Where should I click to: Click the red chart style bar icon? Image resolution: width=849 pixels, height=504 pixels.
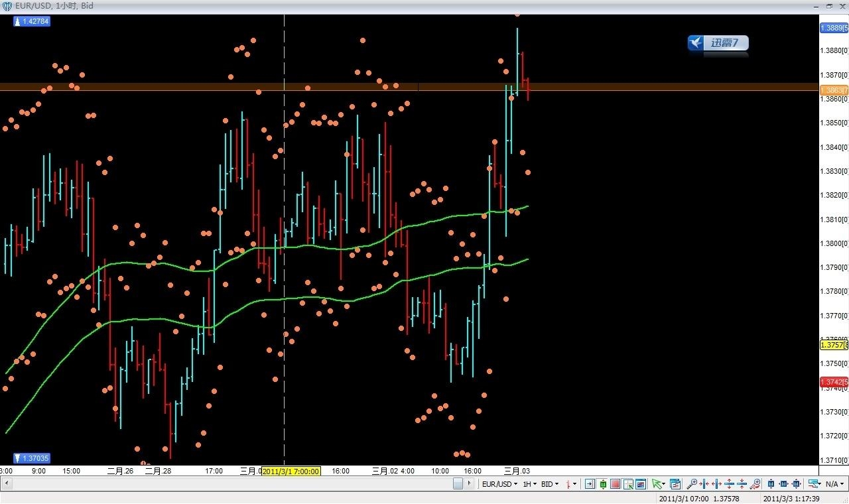click(x=570, y=484)
